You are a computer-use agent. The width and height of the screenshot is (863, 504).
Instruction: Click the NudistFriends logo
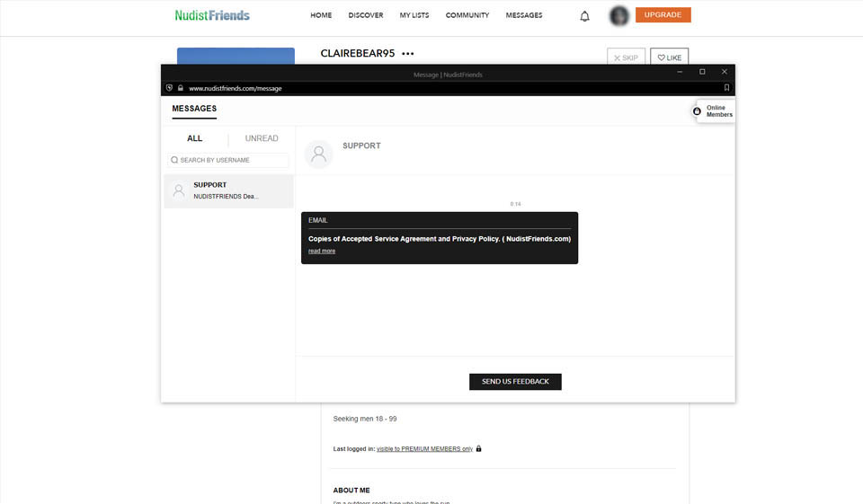pyautogui.click(x=212, y=15)
